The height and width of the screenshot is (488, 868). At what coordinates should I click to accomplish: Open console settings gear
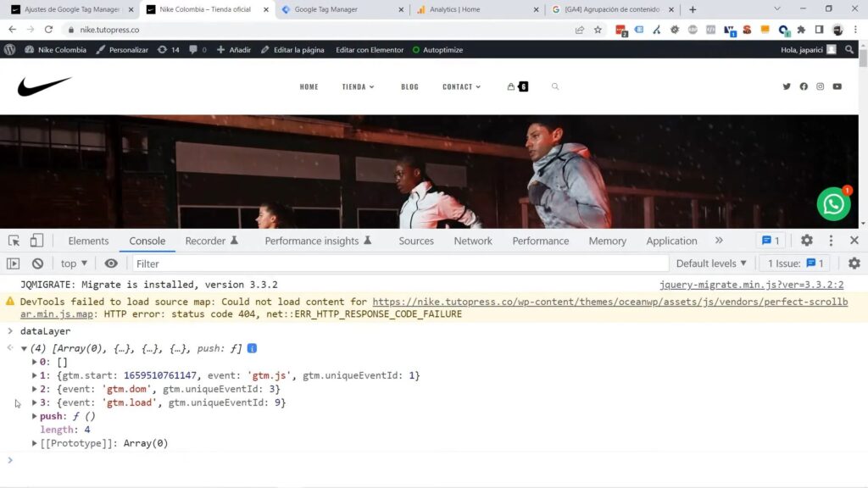tap(854, 263)
